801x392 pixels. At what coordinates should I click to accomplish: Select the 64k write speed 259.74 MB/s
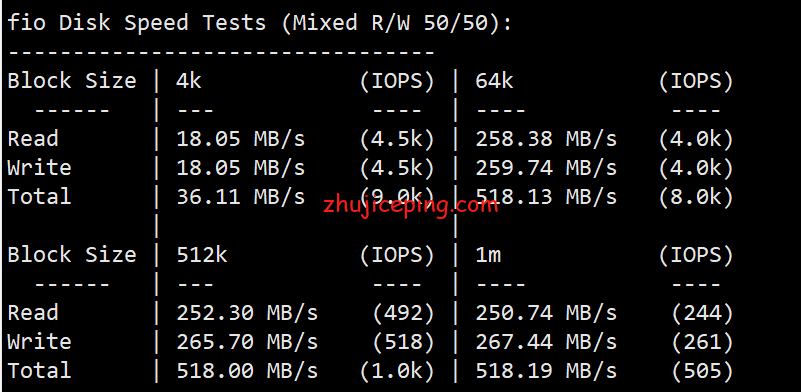[x=546, y=169]
